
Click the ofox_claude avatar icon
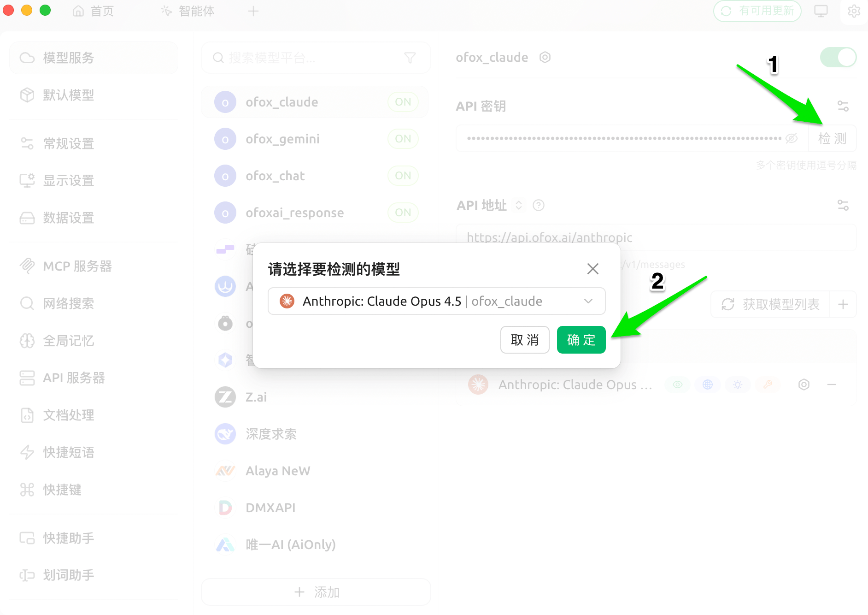(225, 102)
